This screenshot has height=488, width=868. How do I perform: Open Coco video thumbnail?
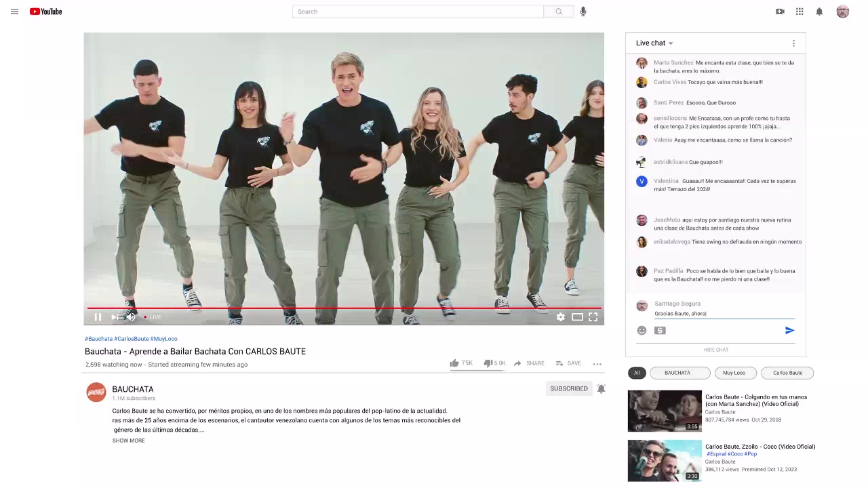coord(665,461)
